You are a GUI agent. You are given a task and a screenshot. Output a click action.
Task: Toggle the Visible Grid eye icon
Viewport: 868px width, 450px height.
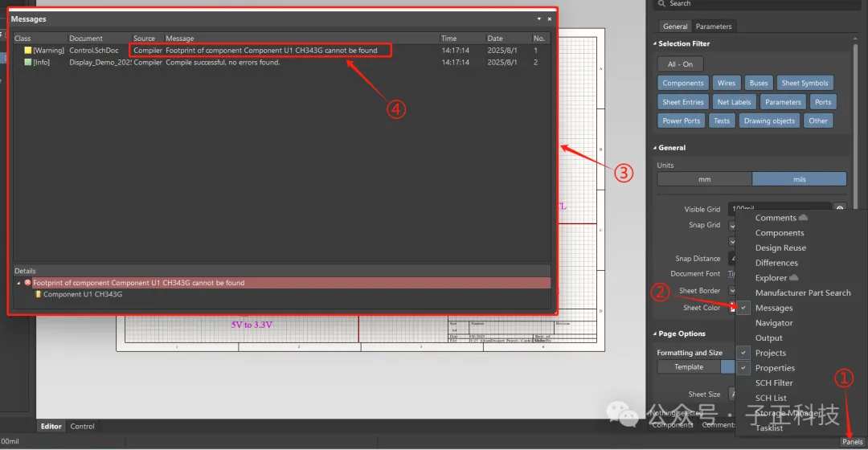point(840,209)
